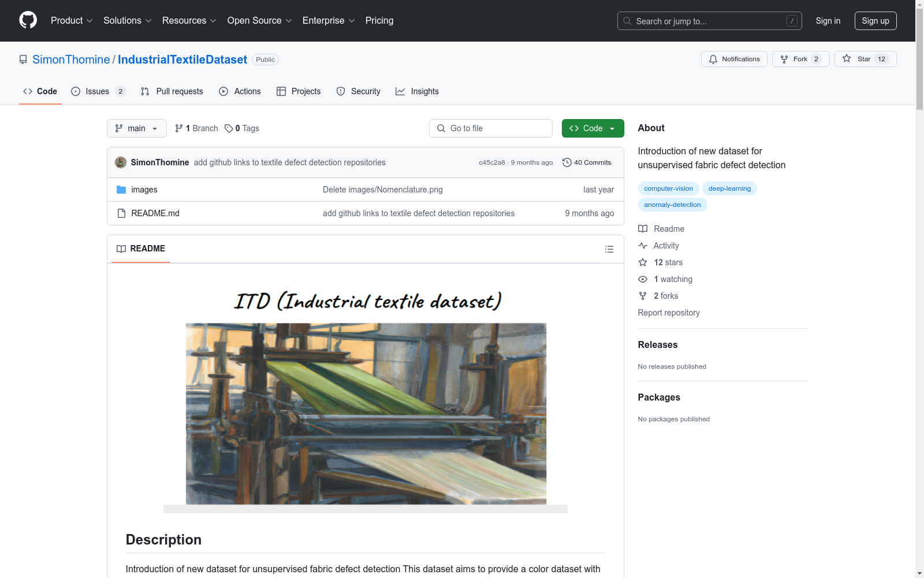924x578 pixels.
Task: Click the star icon next to 12 stars
Action: [643, 262]
